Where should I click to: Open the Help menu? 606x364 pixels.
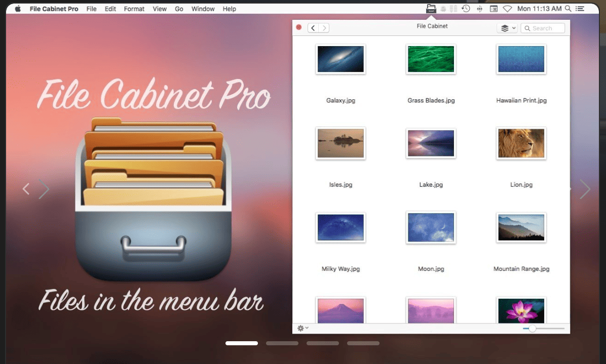pyautogui.click(x=229, y=9)
